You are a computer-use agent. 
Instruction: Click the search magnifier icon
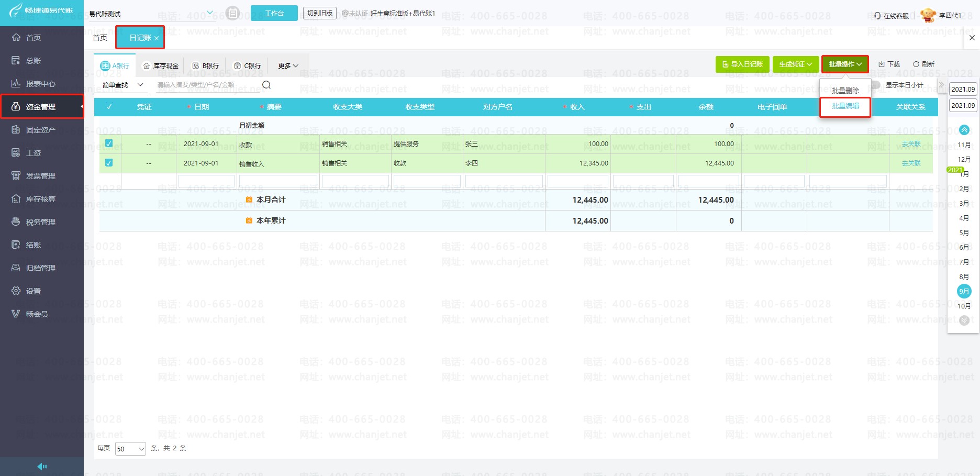pos(266,85)
